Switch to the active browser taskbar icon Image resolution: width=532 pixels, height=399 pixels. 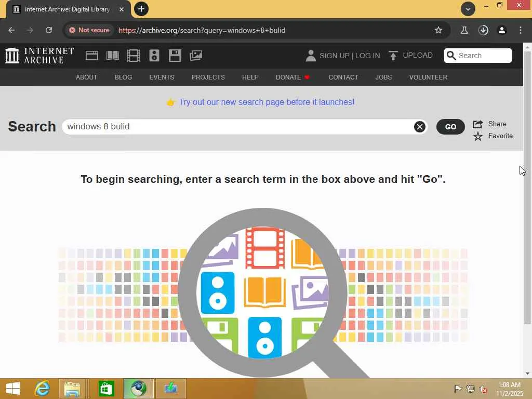(x=138, y=389)
